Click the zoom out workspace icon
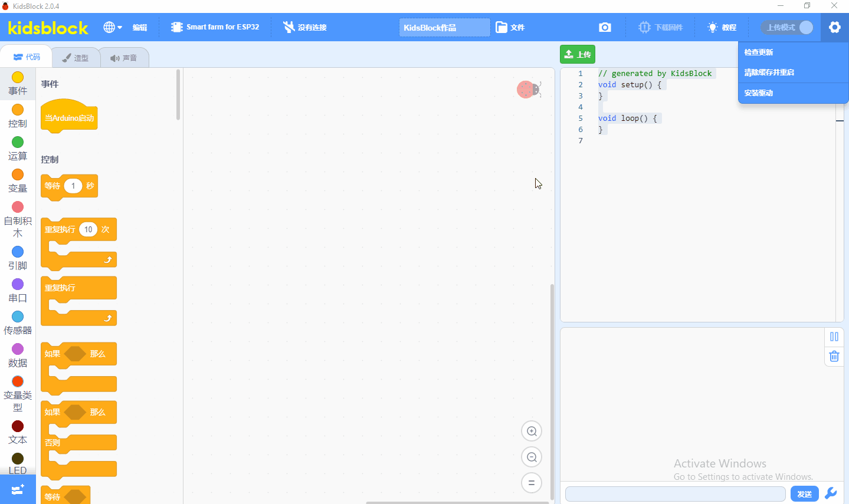The image size is (849, 504). [x=532, y=457]
